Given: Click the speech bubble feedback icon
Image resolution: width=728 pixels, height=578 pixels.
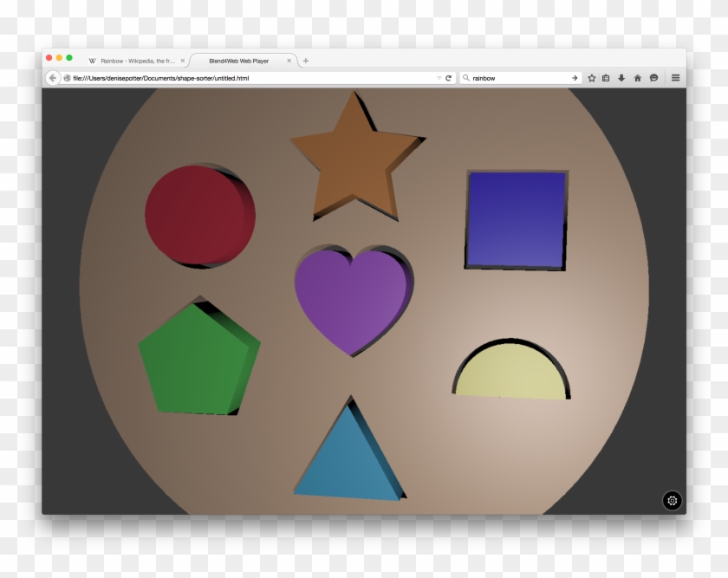Looking at the screenshot, I should coord(654,77).
